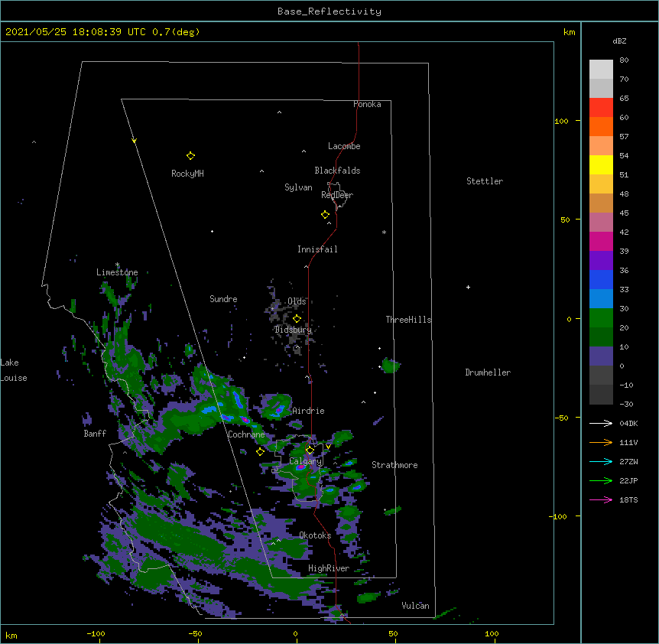659x644 pixels.
Task: Click the Banff label
Action: coord(95,434)
